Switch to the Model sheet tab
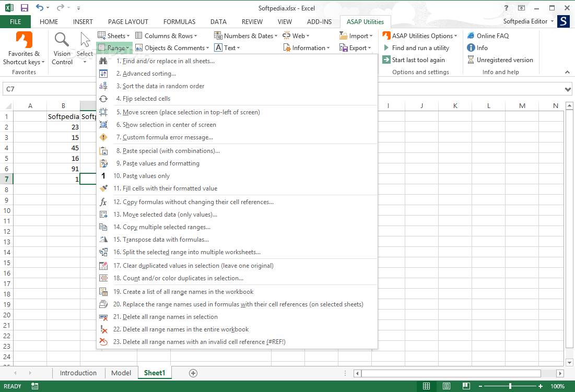The height and width of the screenshot is (392, 575). [121, 373]
